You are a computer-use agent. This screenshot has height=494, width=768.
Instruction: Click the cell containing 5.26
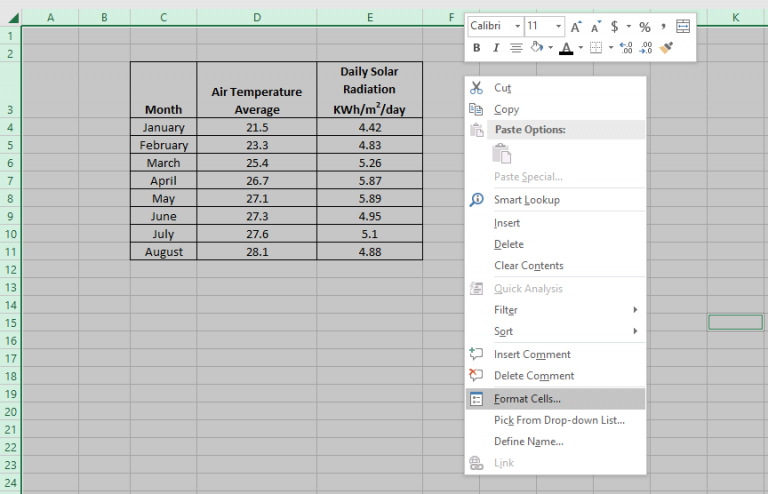(370, 163)
